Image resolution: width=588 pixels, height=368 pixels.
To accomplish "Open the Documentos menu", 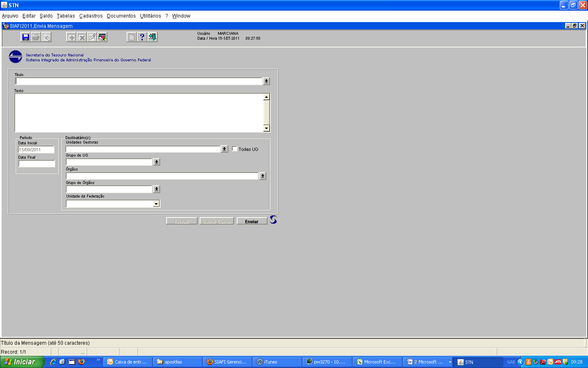I will [121, 16].
